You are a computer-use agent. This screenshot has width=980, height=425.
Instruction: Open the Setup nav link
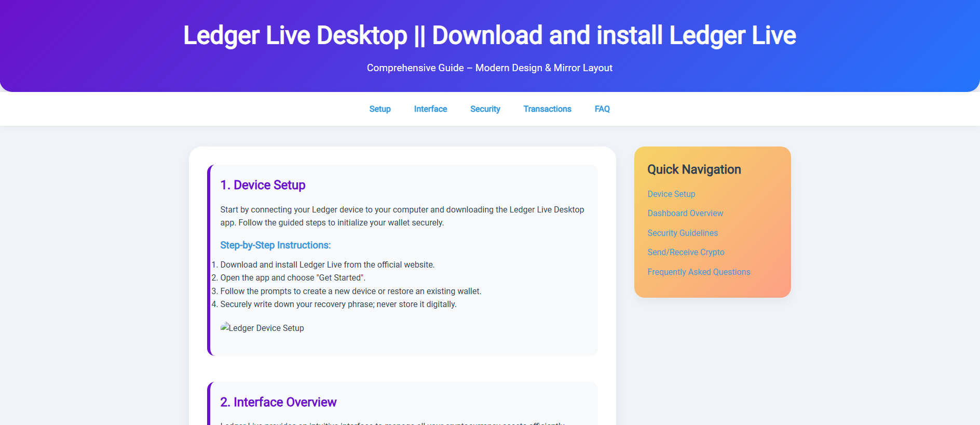pos(380,109)
